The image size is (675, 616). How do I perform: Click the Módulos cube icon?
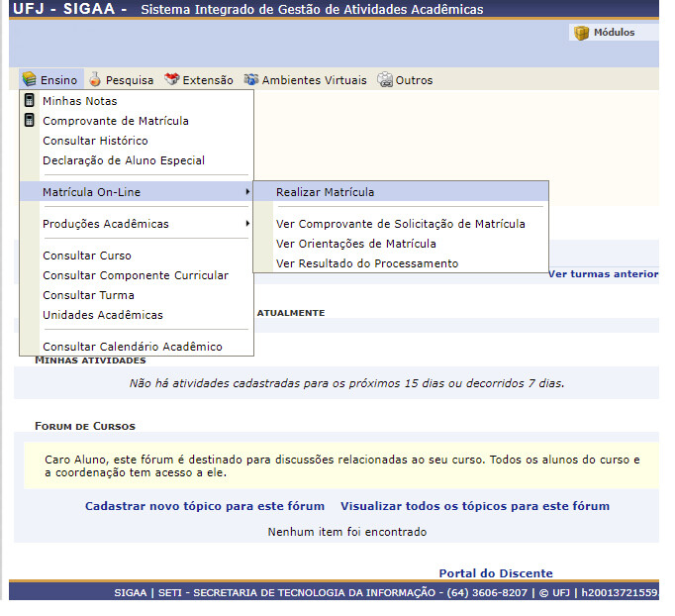(x=581, y=33)
